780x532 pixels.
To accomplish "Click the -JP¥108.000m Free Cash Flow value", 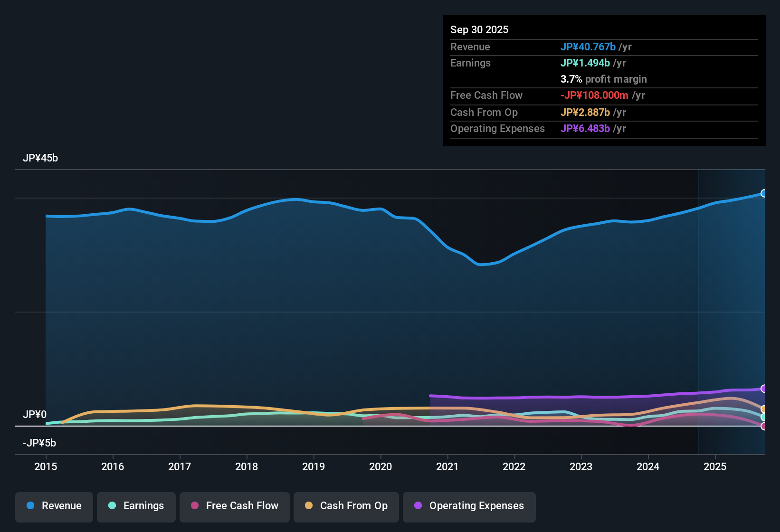I will [x=594, y=95].
